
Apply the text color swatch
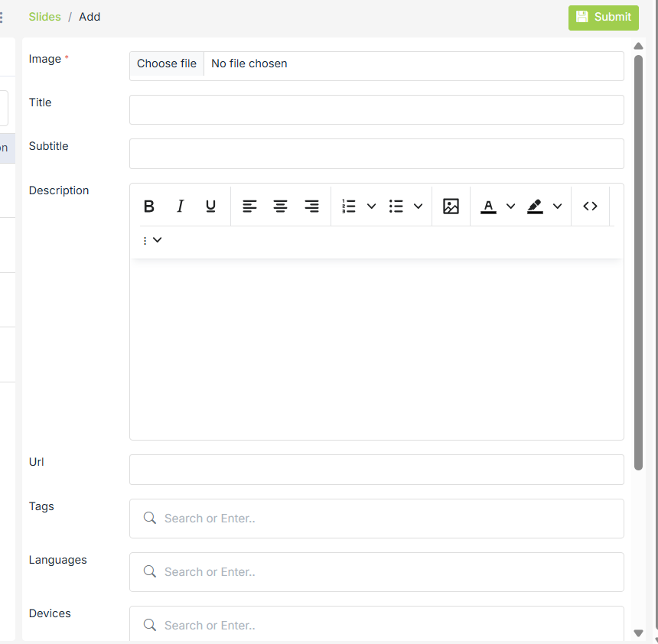pyautogui.click(x=488, y=206)
